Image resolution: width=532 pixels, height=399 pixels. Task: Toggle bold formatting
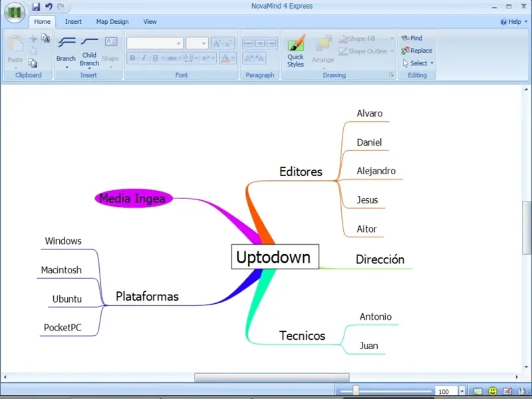(x=132, y=58)
